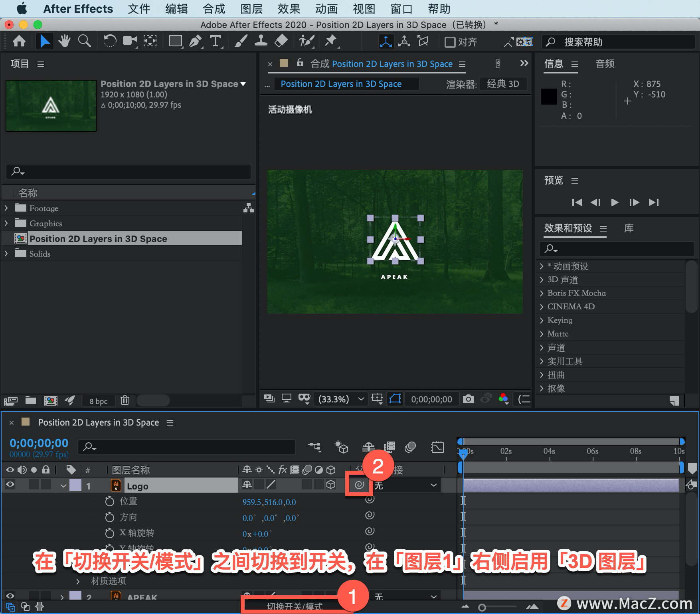Click the 切换开关/模式 button

click(x=295, y=606)
